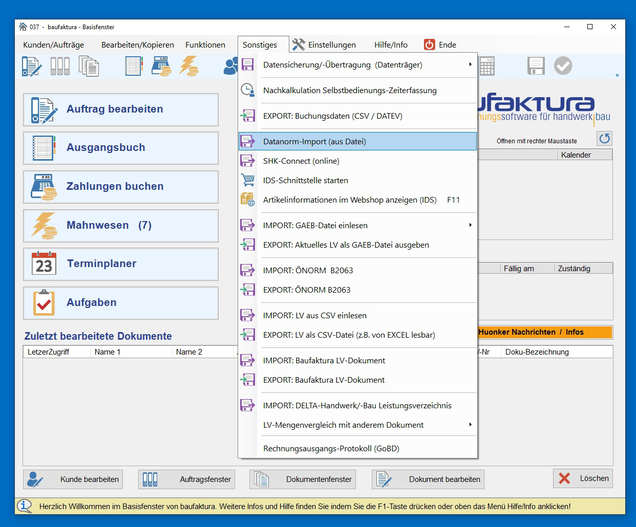This screenshot has height=527, width=636.
Task: Click the refresh arrow icon above Kalender
Action: click(x=604, y=139)
